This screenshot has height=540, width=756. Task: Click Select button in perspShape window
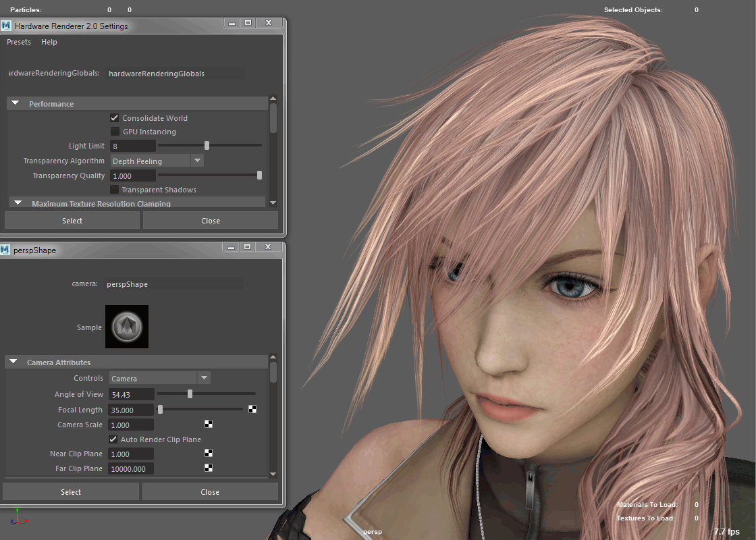[x=71, y=492]
